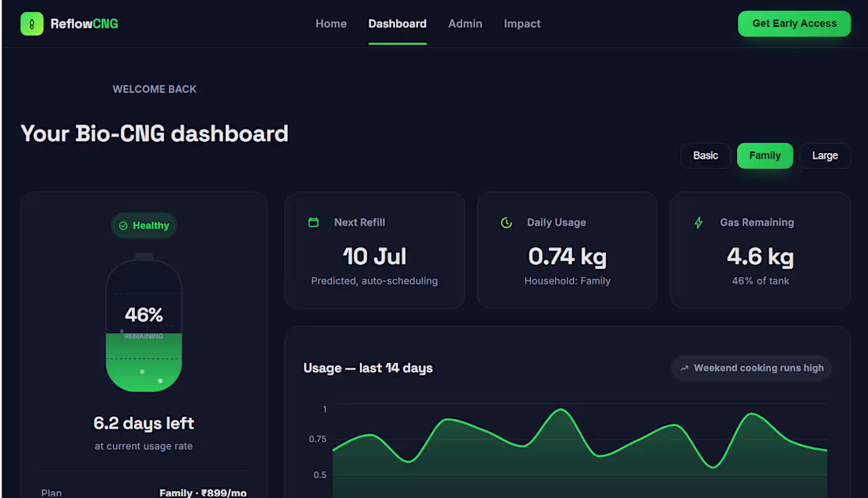Select the Family household plan option
Viewport: 868px width, 498px height.
765,155
